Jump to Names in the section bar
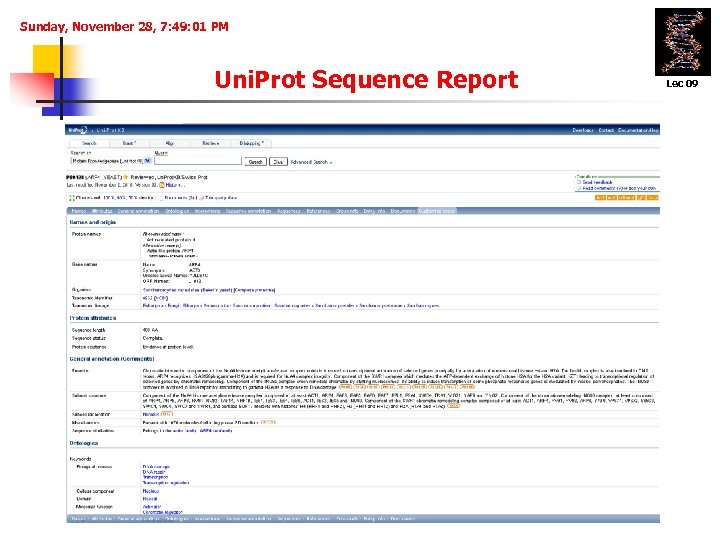Image resolution: width=720 pixels, height=540 pixels. click(79, 211)
